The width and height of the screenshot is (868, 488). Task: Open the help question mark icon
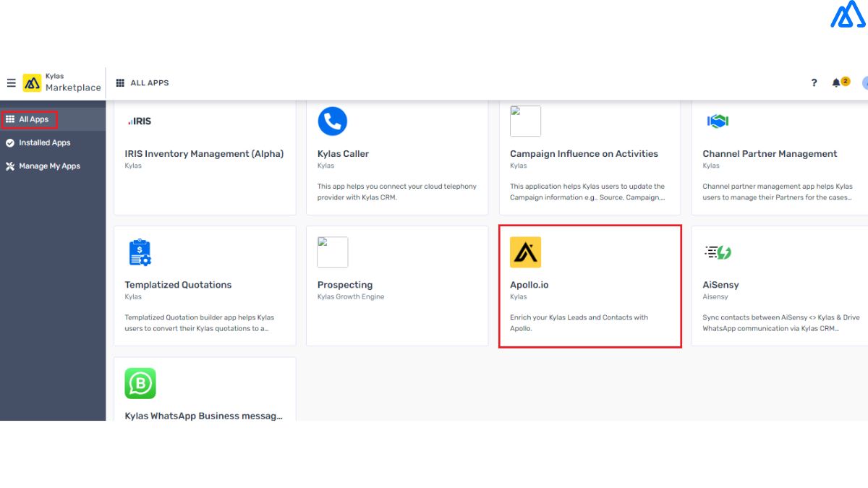[x=814, y=82]
